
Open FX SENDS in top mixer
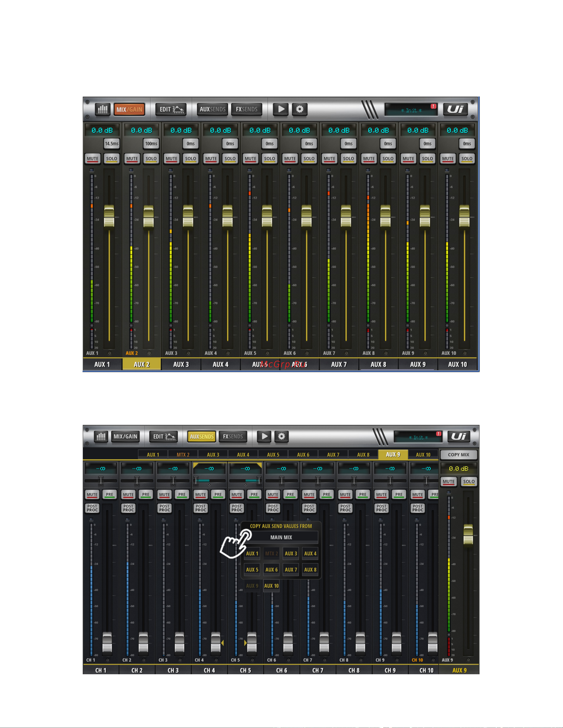[246, 109]
